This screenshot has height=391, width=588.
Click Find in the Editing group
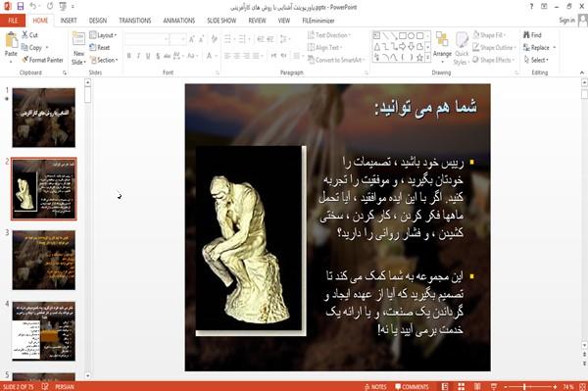point(532,35)
